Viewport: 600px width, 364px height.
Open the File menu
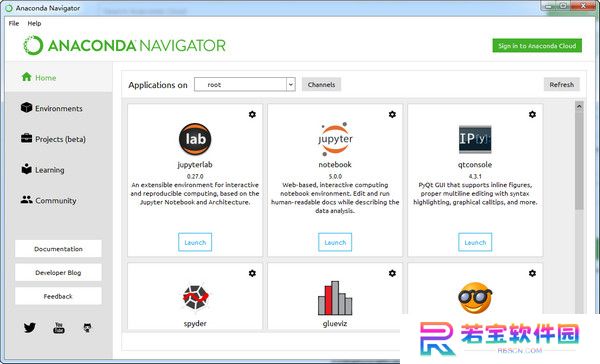[14, 23]
